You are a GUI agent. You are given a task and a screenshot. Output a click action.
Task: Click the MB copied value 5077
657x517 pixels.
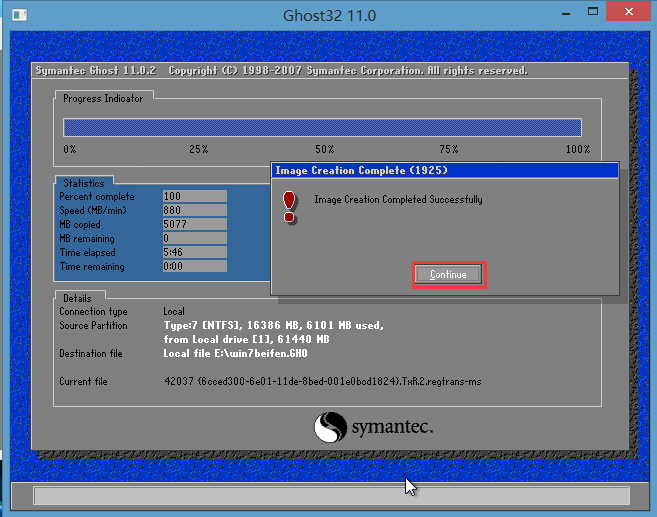coord(195,224)
